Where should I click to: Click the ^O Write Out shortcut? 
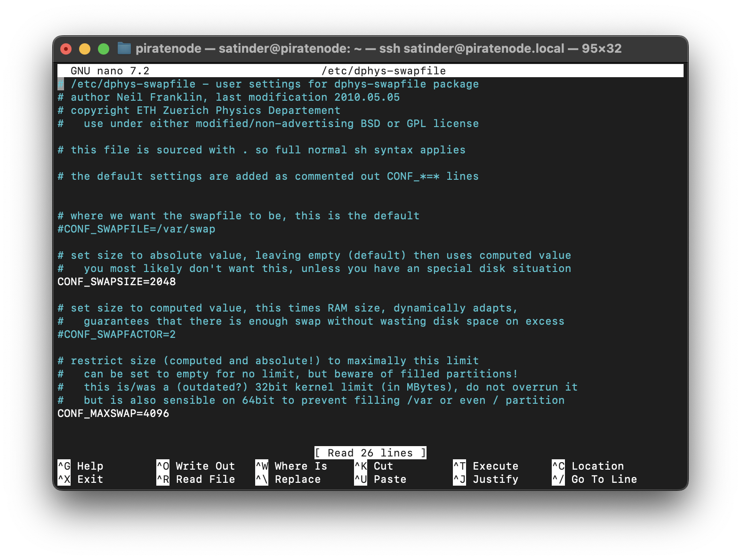pyautogui.click(x=196, y=466)
